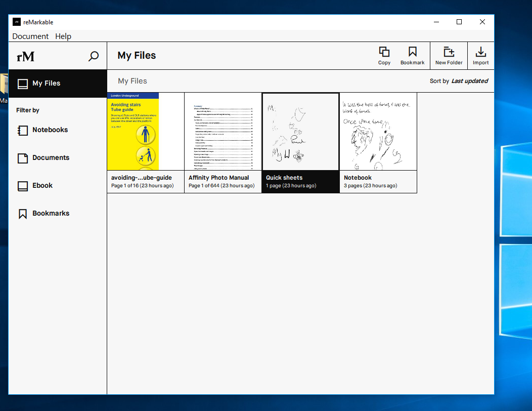Open the avoiding stairs Tube guide thumbnail
Screen dimensions: 532x411
pyautogui.click(x=134, y=132)
